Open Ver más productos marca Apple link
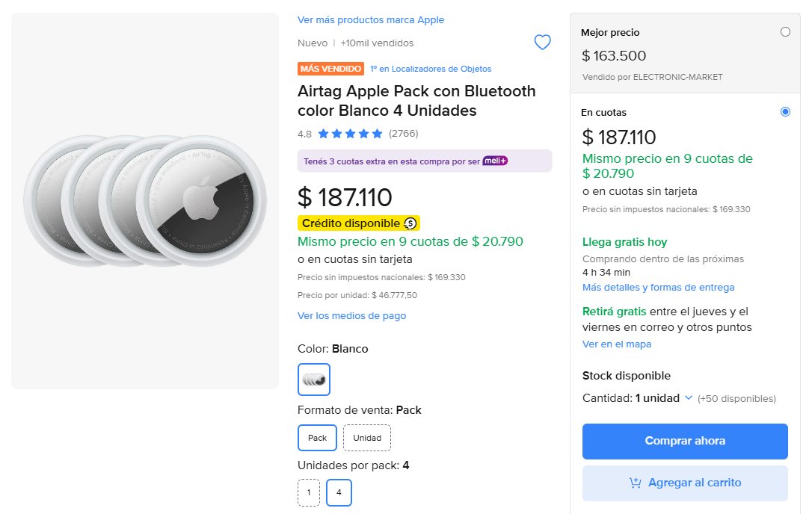This screenshot has width=812, height=514. click(371, 19)
